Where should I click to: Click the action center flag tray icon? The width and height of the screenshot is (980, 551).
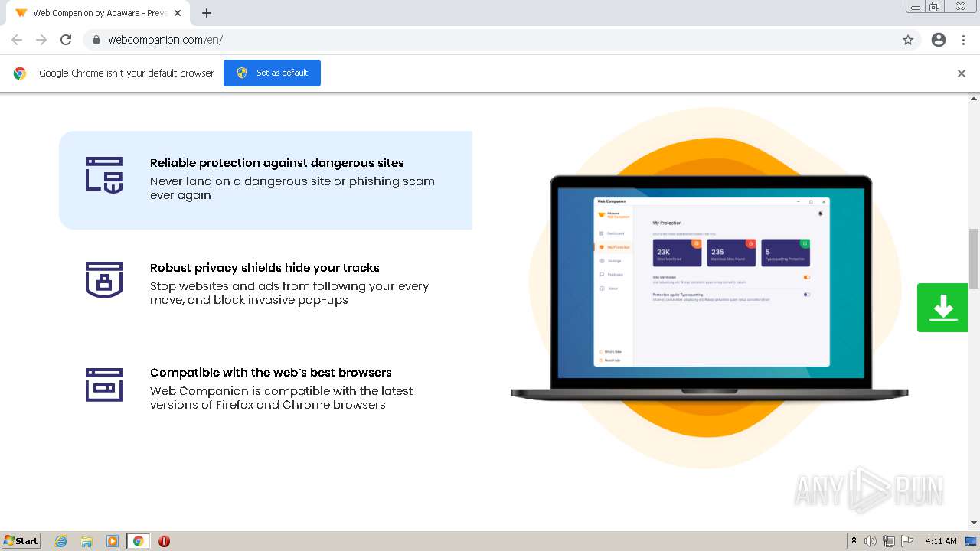[x=907, y=541]
